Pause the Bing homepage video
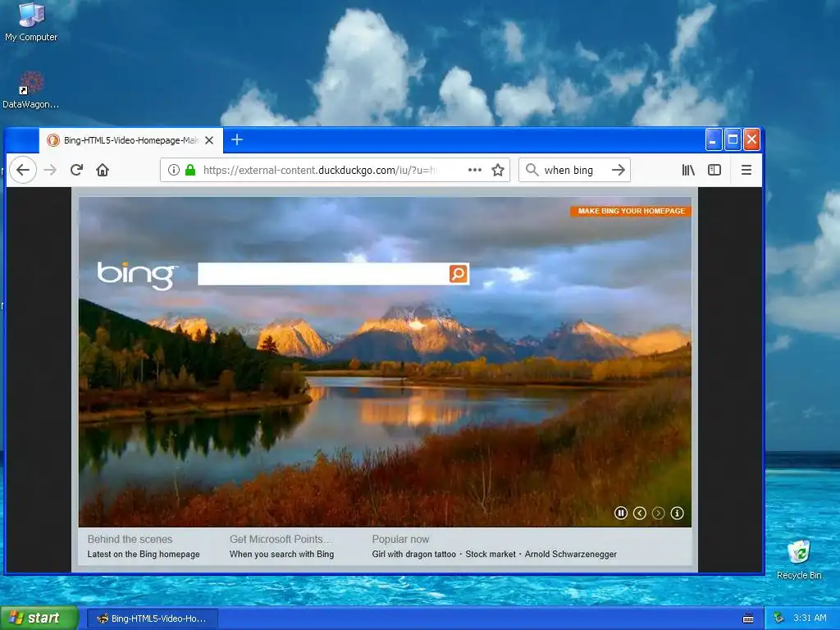Viewport: 840px width, 630px height. 620,514
